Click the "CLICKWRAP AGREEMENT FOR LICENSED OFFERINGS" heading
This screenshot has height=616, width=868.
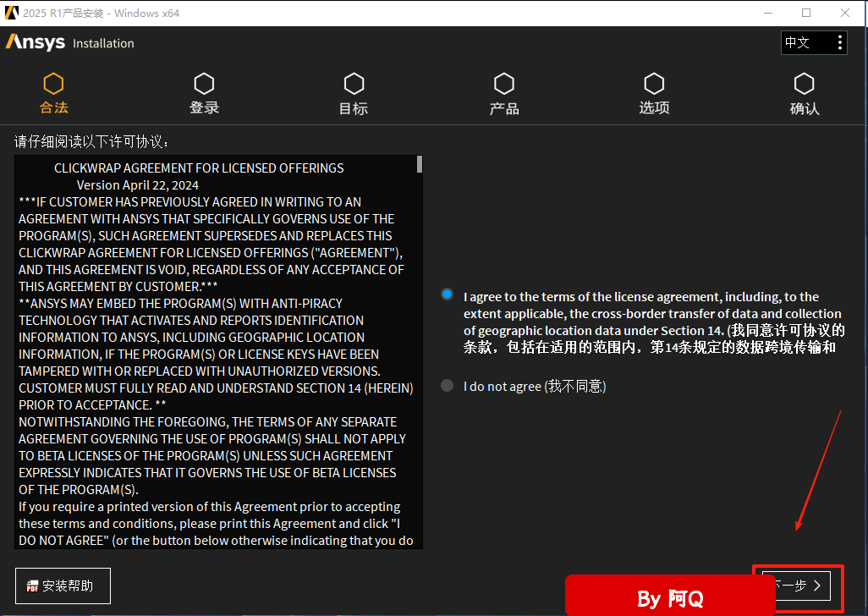199,168
